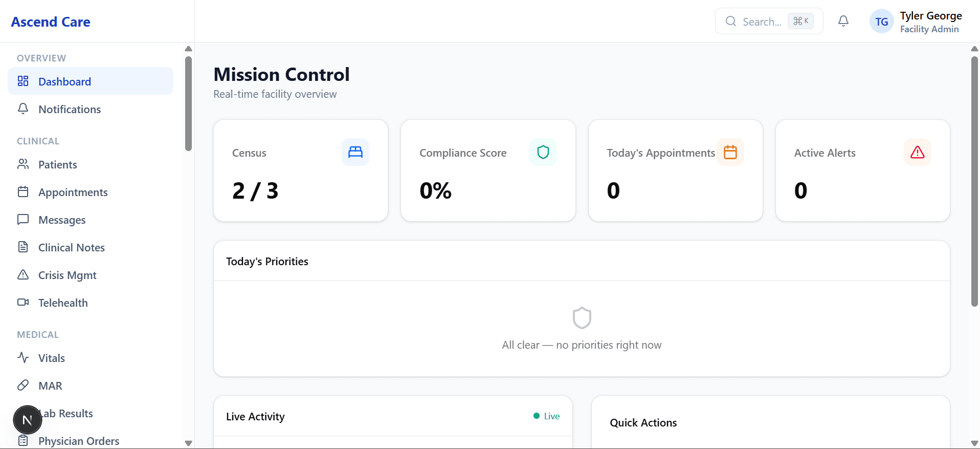Click the Clinical Notes document icon

[x=23, y=247]
